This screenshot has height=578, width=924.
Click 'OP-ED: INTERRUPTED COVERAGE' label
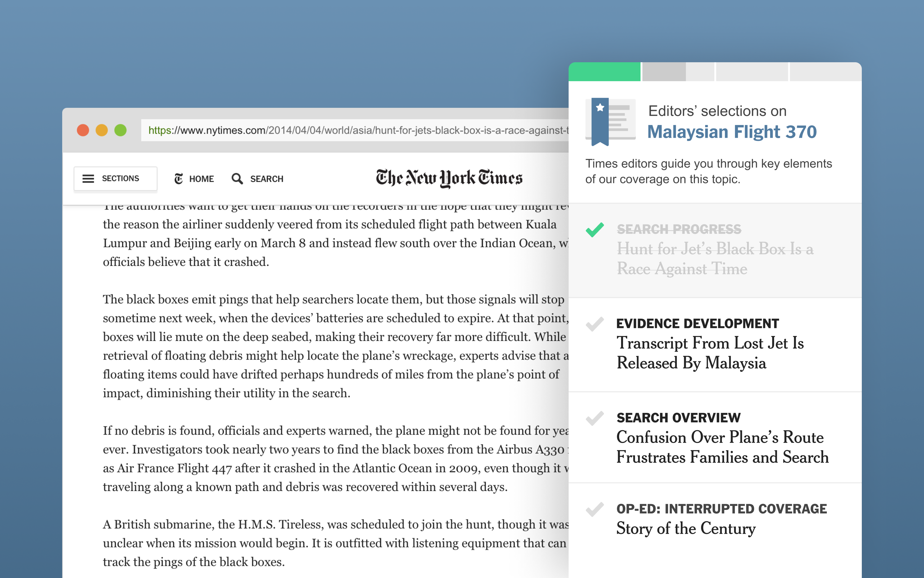(722, 509)
